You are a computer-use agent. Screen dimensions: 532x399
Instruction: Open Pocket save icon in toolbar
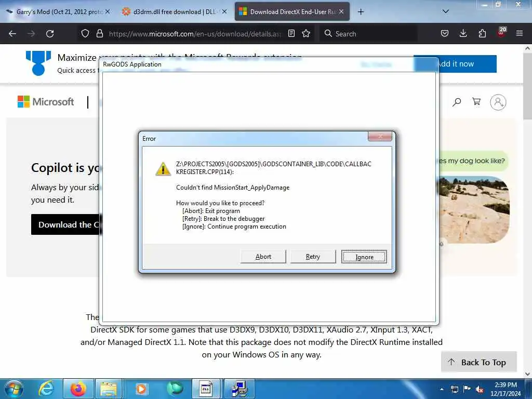click(445, 33)
